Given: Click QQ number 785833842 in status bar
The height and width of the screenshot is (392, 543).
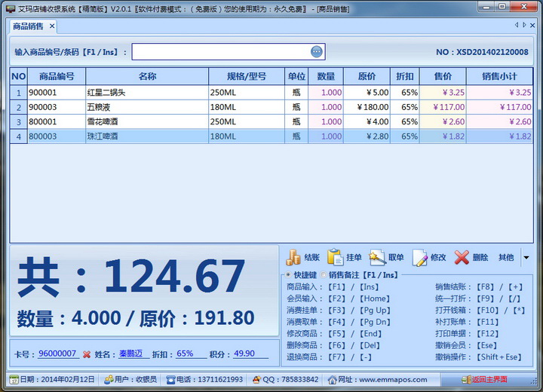Looking at the screenshot, I should [x=299, y=379].
